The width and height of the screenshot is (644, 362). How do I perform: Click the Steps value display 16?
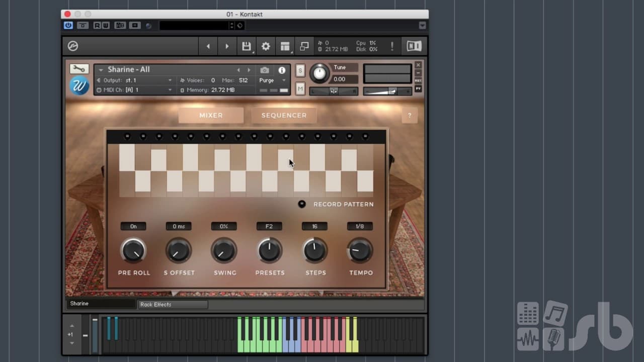pos(314,226)
